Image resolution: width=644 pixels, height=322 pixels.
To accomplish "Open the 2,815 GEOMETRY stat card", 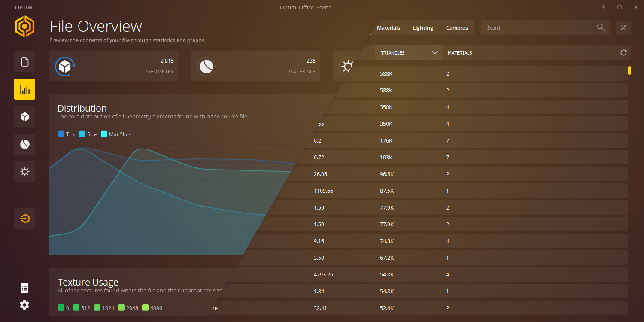I will coord(114,66).
